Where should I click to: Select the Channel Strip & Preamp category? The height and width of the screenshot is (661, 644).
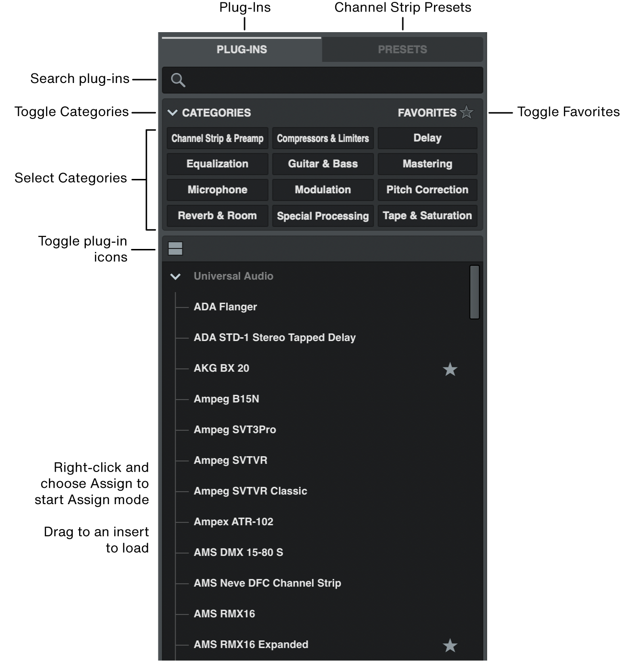[217, 138]
